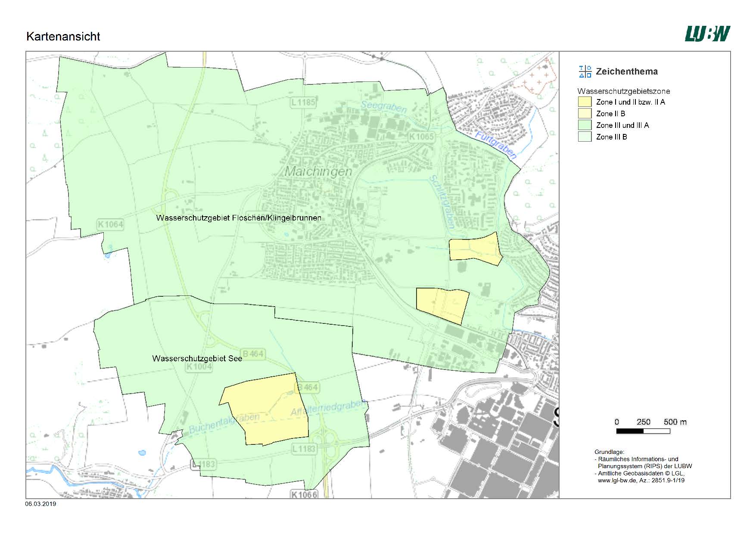Click the Maichingen town label
The height and width of the screenshot is (534, 756).
318,171
